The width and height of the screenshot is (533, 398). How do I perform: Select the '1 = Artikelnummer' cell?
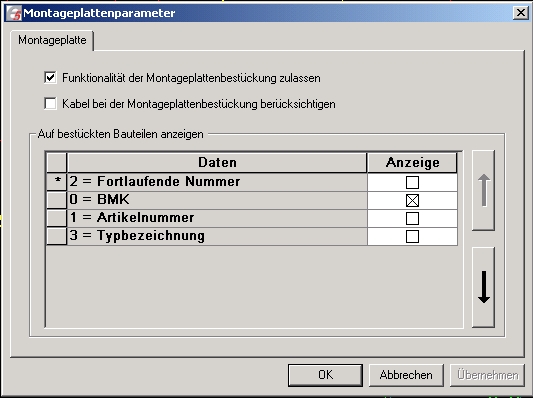[x=217, y=218]
